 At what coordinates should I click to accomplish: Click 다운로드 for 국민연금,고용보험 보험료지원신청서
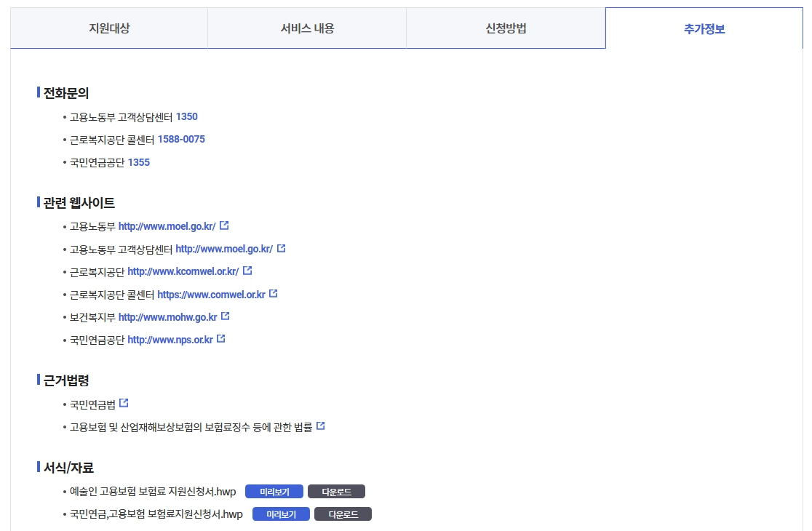344,514
